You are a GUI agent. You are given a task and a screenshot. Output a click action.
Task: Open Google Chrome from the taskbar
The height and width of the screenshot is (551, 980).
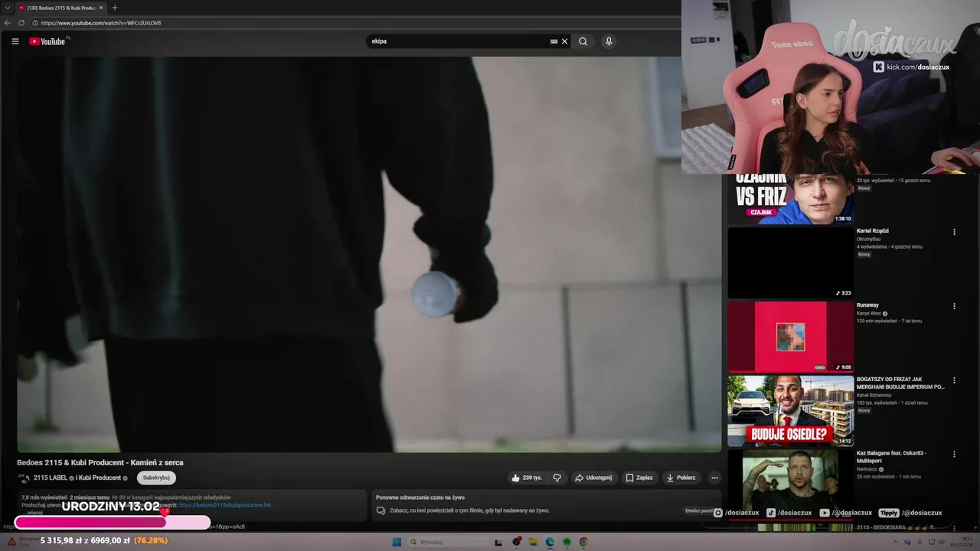583,543
